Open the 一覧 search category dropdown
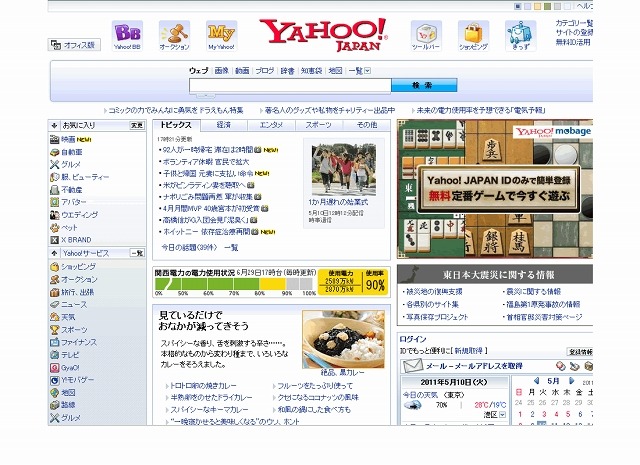This screenshot has width=640, height=465. pos(358,71)
